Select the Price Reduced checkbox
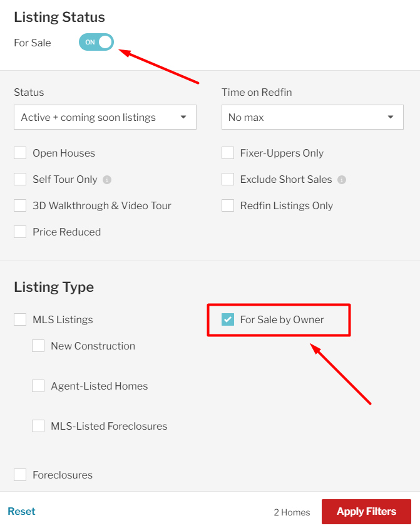Image resolution: width=420 pixels, height=528 pixels. [20, 232]
